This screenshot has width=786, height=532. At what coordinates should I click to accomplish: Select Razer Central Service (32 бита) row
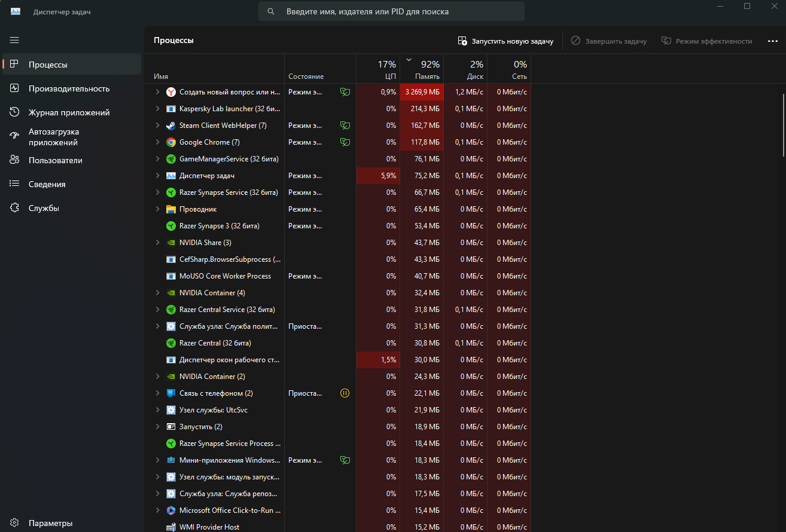[x=337, y=310]
